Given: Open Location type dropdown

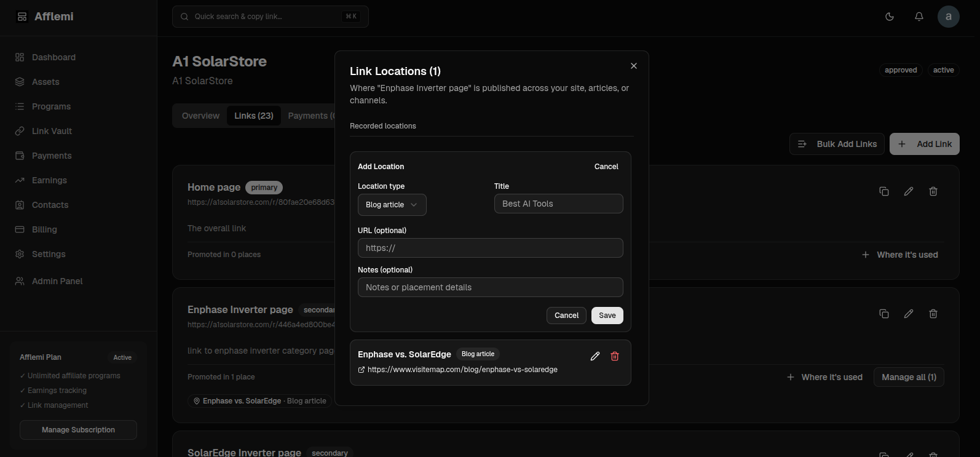Looking at the screenshot, I should pos(392,205).
